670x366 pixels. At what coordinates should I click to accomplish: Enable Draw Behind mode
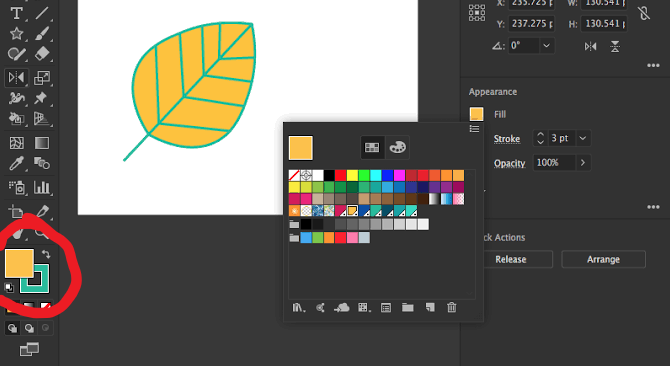(29, 328)
